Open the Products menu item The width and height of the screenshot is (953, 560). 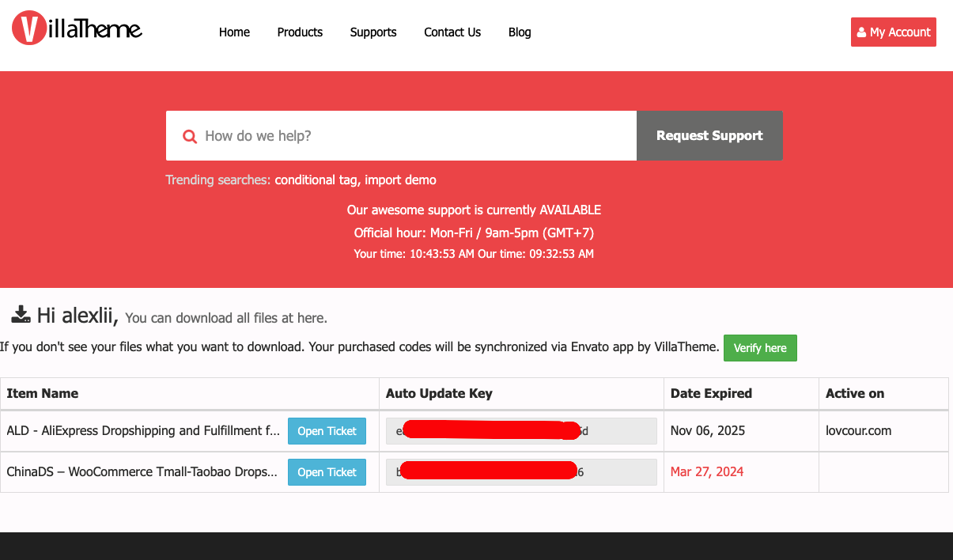(300, 32)
